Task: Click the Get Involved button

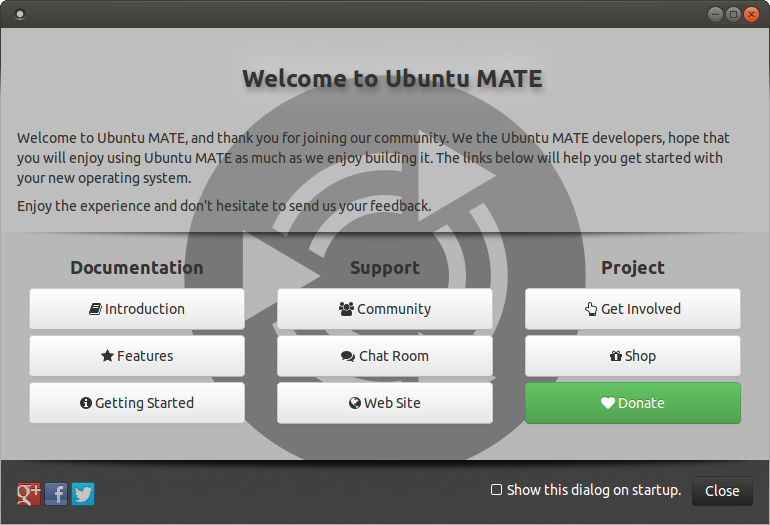Action: coord(633,309)
